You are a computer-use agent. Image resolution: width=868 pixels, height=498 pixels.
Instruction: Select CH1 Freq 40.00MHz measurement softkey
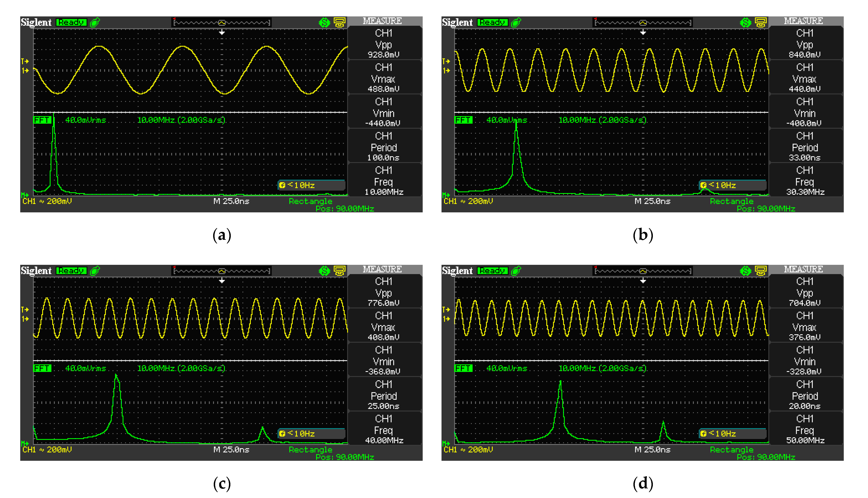tap(384, 428)
